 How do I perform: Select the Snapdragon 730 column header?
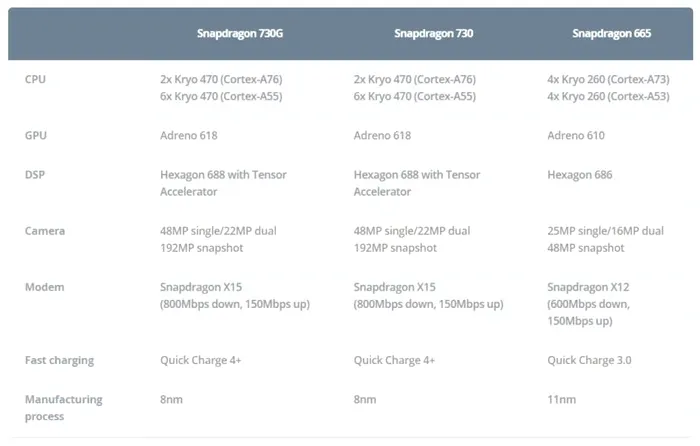click(x=433, y=33)
